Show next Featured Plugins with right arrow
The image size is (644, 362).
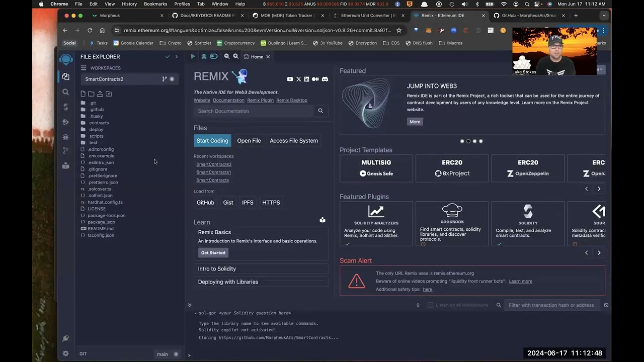[599, 253]
